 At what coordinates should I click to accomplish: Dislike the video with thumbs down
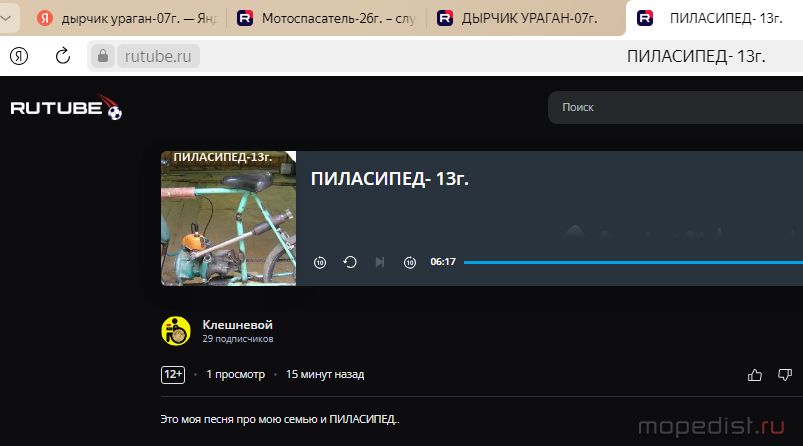[x=785, y=375]
